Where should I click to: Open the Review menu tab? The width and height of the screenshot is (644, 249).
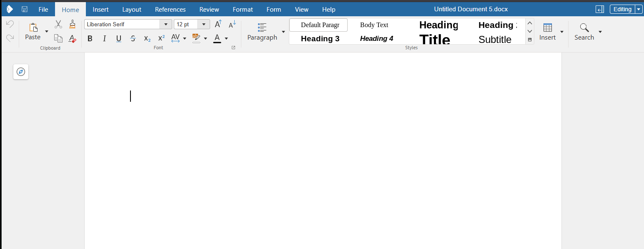point(209,9)
